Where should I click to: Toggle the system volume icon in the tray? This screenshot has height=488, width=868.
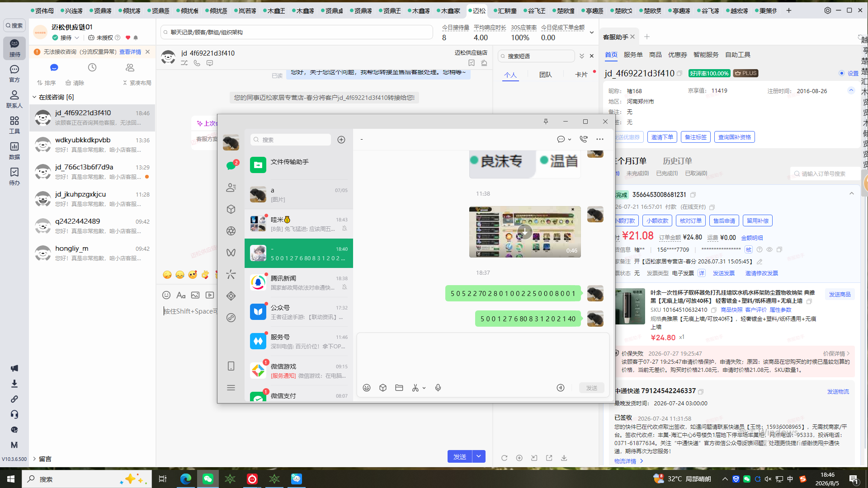[768, 479]
